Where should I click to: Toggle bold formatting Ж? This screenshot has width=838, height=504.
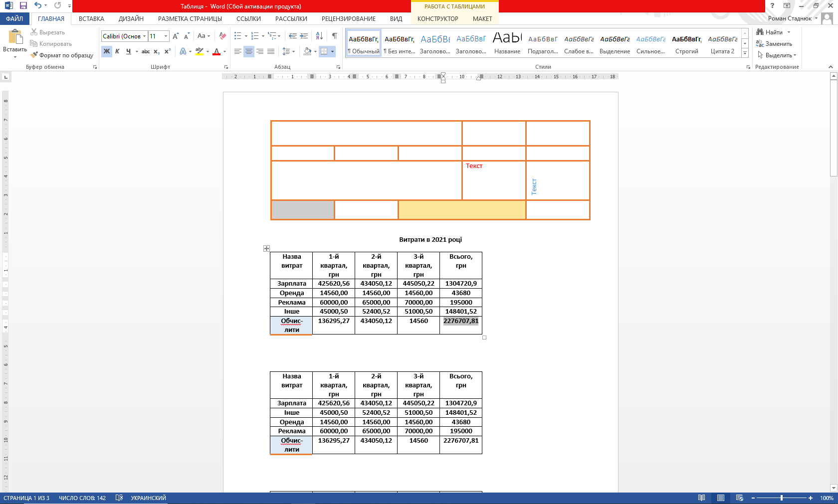(107, 51)
